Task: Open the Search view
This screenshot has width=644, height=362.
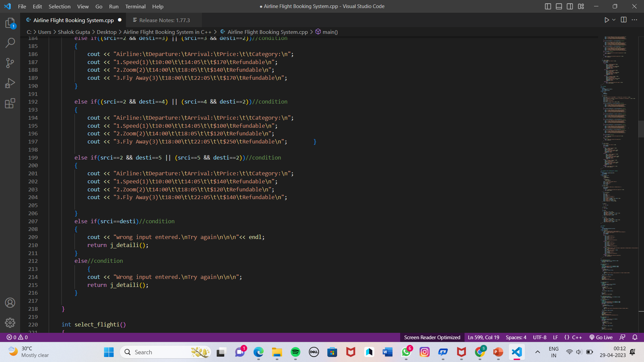Action: (x=10, y=43)
